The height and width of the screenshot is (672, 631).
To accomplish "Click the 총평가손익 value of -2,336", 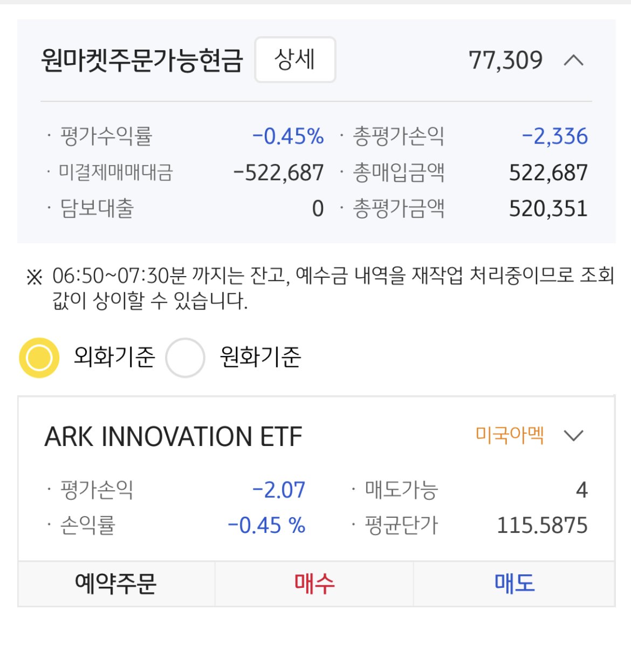I will point(554,136).
